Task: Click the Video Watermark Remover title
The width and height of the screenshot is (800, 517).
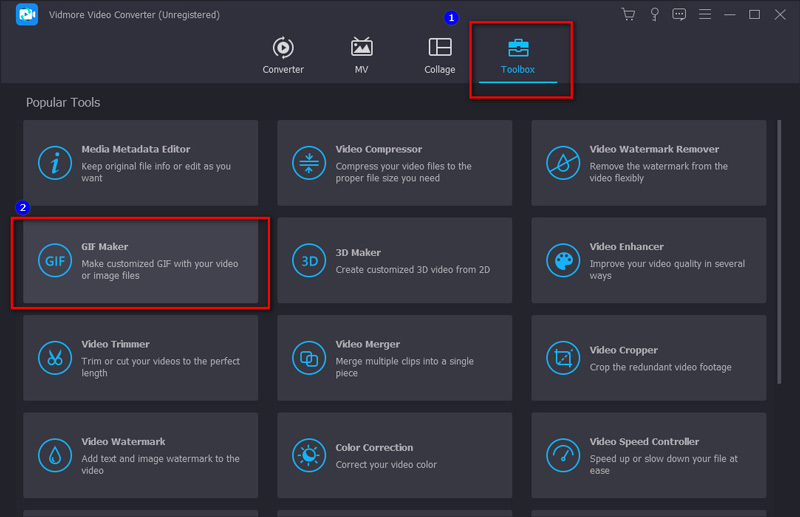Action: [x=654, y=149]
